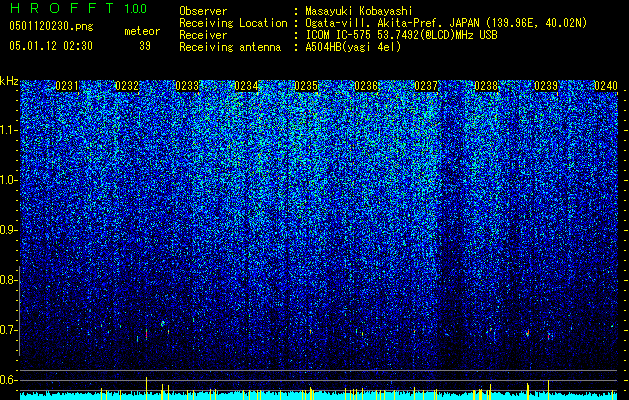Click the 0.9 frequency axis label
Screen dimensions: 629x400
7,230
